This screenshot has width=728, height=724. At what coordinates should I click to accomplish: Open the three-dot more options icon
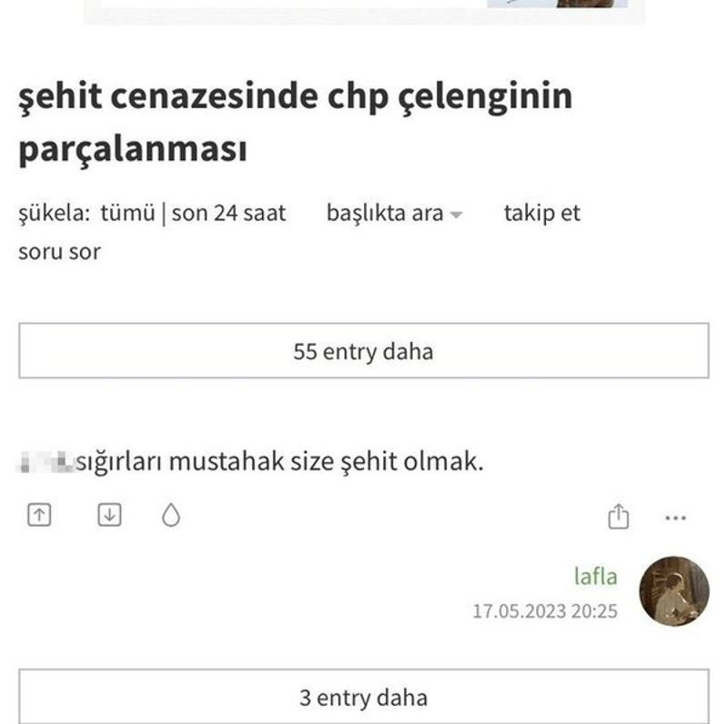[675, 516]
